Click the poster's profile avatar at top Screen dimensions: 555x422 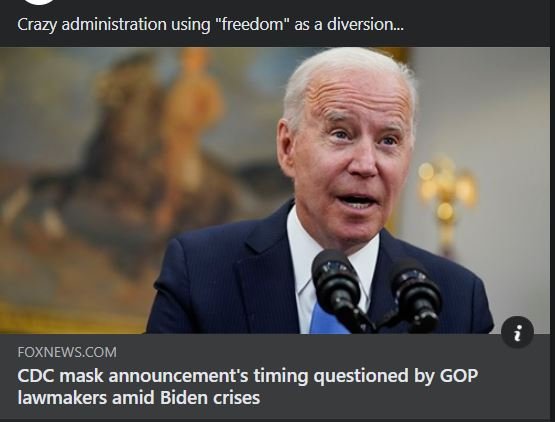click(39, 2)
